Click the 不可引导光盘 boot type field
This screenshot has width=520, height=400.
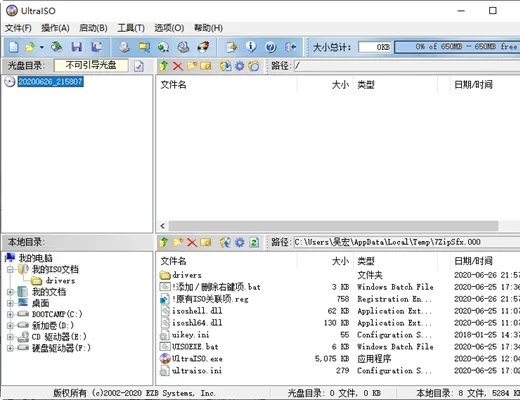(91, 65)
